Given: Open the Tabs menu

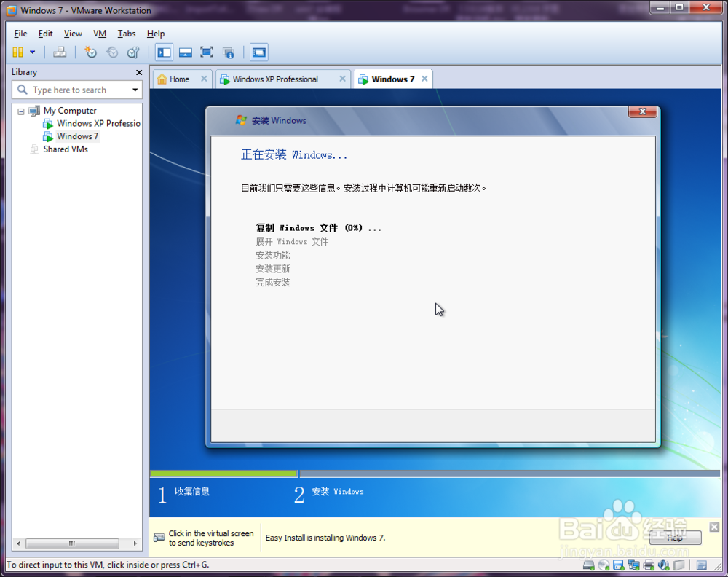Looking at the screenshot, I should [x=126, y=34].
